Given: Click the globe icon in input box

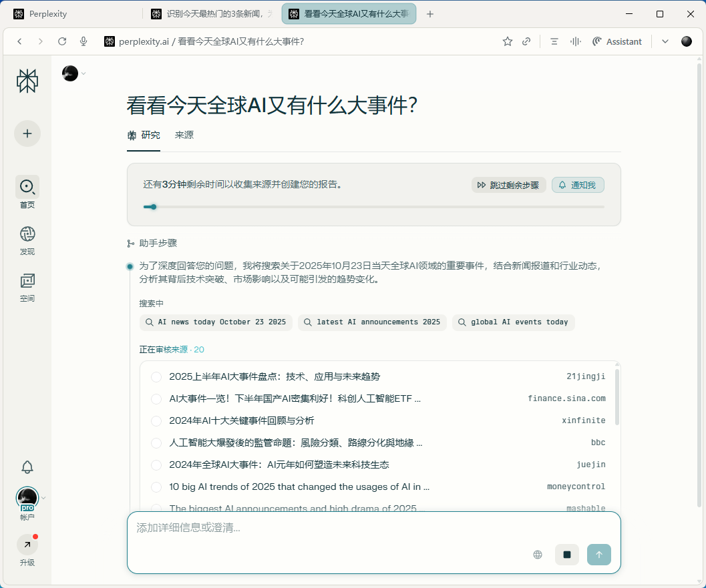Looking at the screenshot, I should click(538, 555).
